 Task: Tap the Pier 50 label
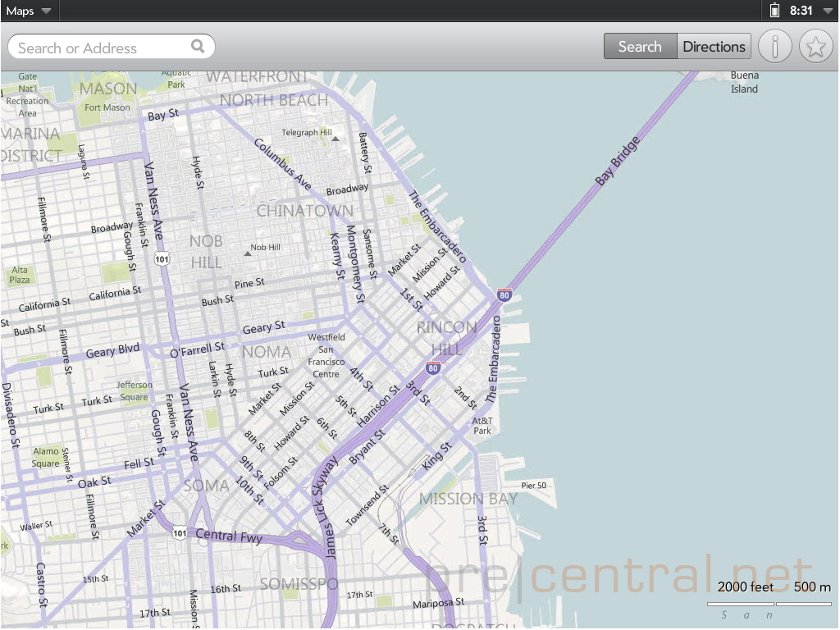point(533,486)
